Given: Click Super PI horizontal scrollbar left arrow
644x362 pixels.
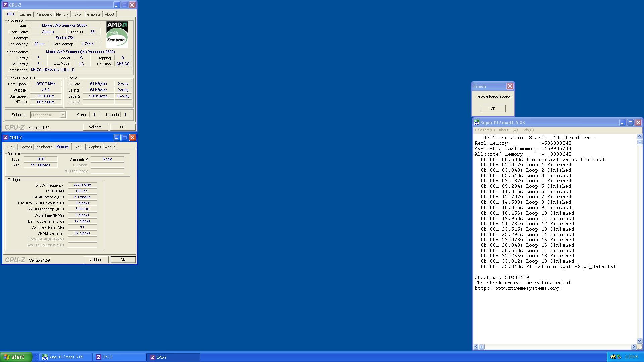Looking at the screenshot, I should coord(476,347).
